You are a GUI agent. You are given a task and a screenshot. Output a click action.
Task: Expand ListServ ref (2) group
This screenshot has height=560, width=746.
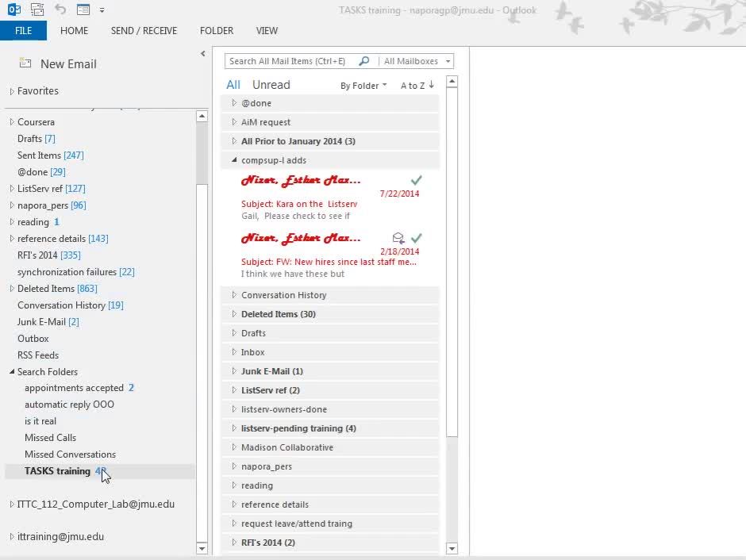[234, 389]
